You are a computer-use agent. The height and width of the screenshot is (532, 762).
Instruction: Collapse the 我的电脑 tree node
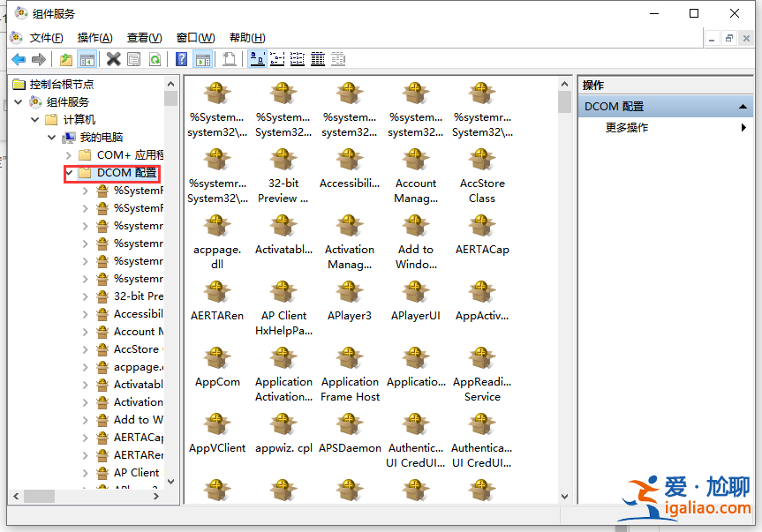tap(52, 138)
